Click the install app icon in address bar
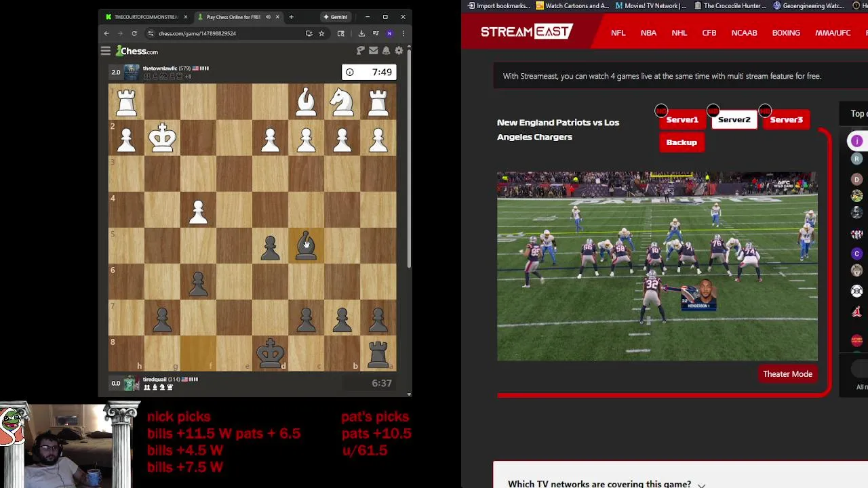The image size is (868, 488). click(x=309, y=33)
